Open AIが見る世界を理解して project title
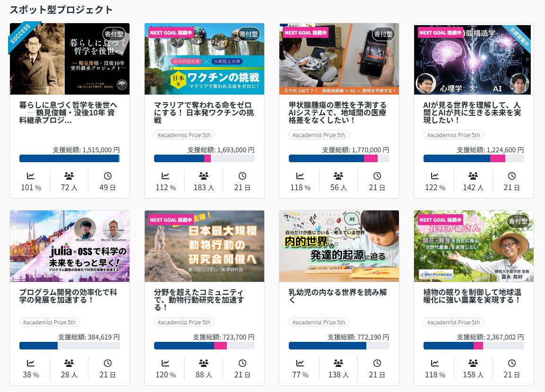Viewport: 545px width, 392px height. coord(473,113)
